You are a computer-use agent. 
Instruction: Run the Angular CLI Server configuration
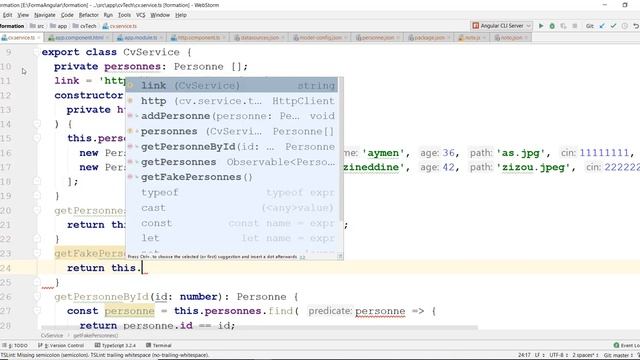click(x=541, y=26)
